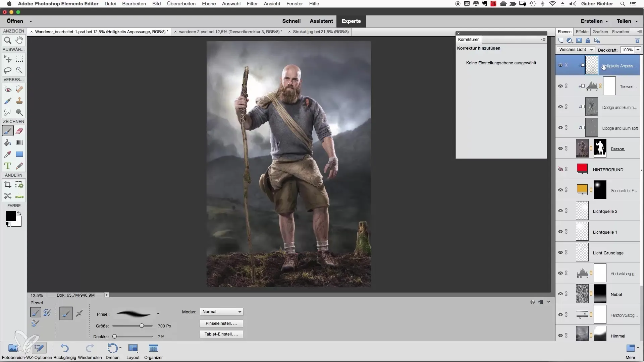Select the Eraser tool
The height and width of the screenshot is (362, 644).
coord(19,131)
